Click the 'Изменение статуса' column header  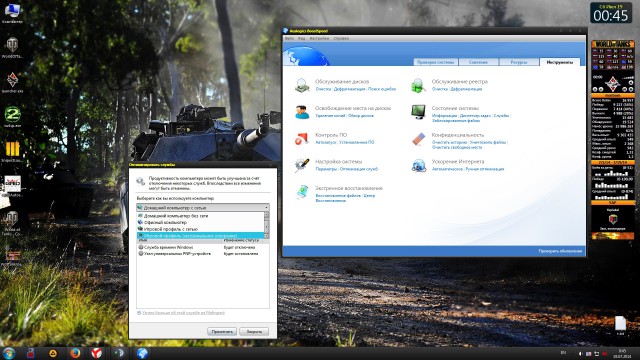[242, 241]
